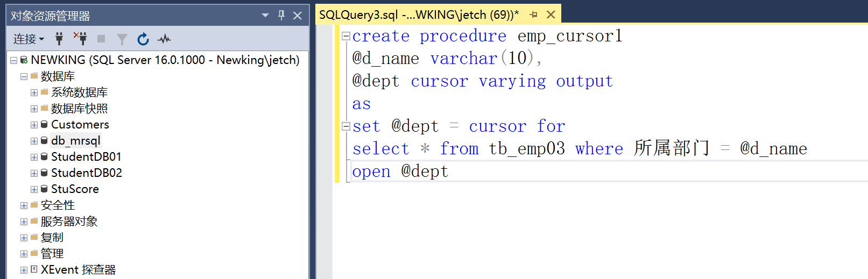
Task: Expand the 数据库快照 folder
Action: coord(34,109)
